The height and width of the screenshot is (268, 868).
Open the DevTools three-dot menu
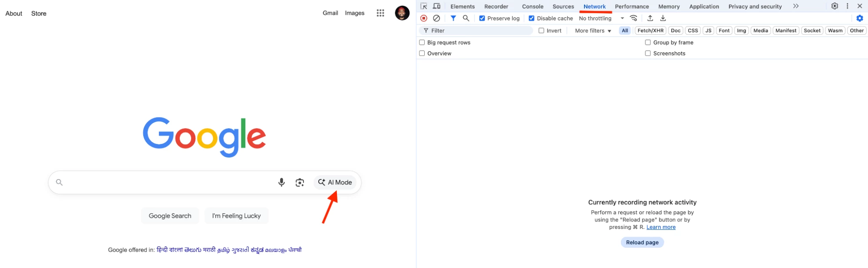pyautogui.click(x=847, y=6)
